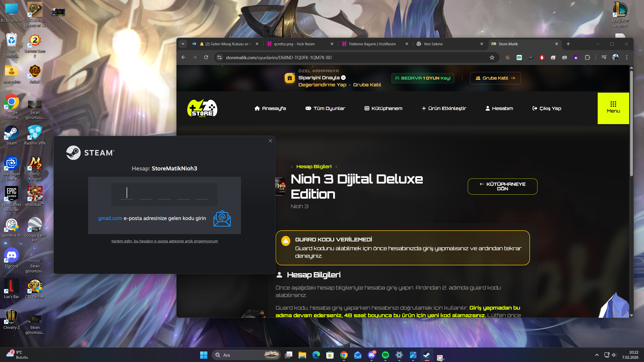
Task: Open Kütüphanem navigation item
Action: tap(383, 108)
